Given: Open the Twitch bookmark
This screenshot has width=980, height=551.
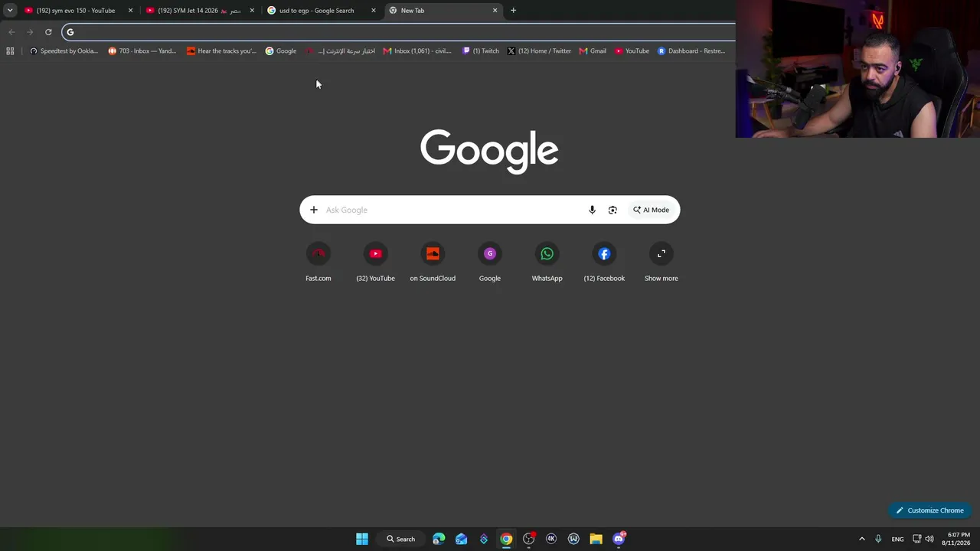Looking at the screenshot, I should [x=481, y=51].
